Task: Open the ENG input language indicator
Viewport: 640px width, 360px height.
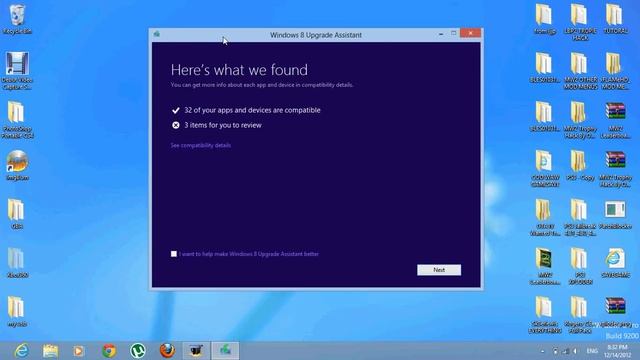Action: [592, 351]
